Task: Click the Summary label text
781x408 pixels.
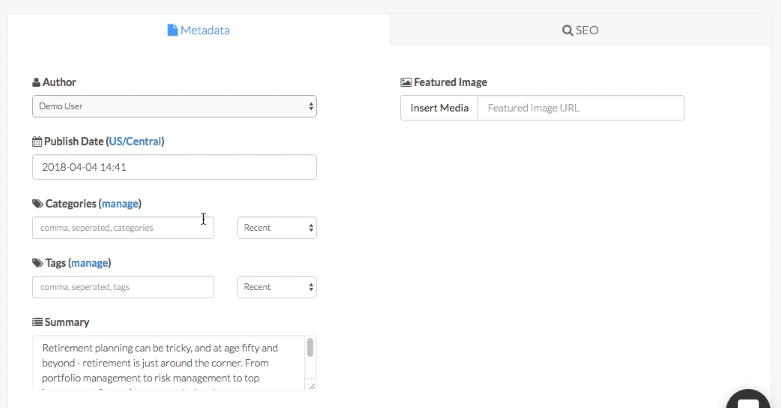Action: [x=67, y=322]
